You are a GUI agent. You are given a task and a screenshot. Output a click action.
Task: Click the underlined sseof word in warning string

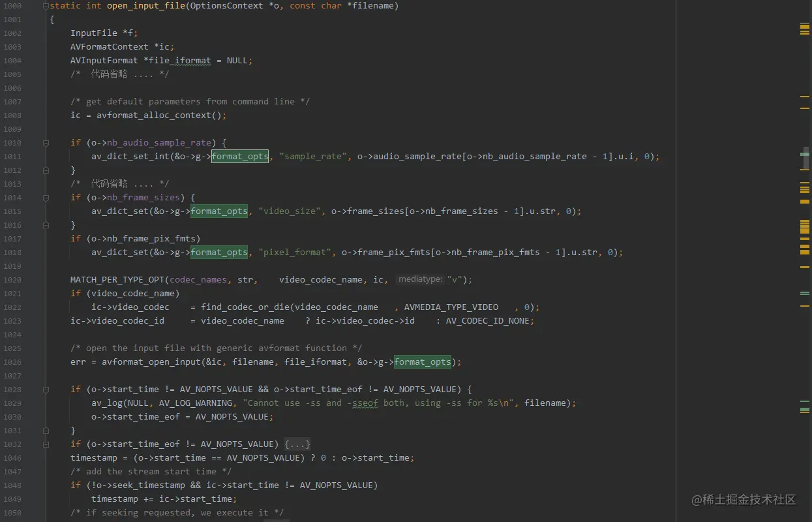point(365,403)
